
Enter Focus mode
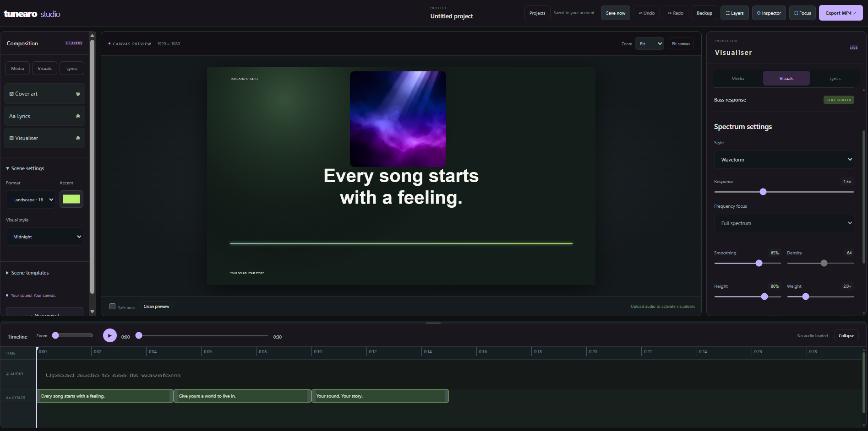(802, 13)
